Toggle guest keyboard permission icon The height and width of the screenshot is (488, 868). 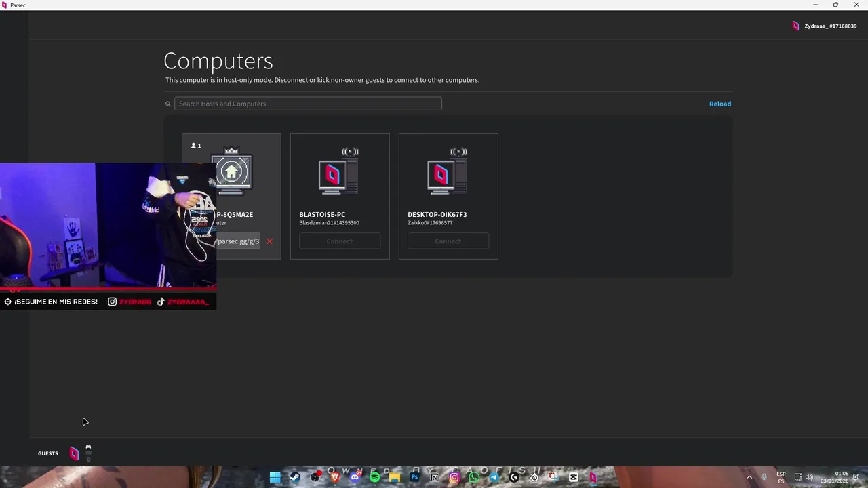click(88, 453)
